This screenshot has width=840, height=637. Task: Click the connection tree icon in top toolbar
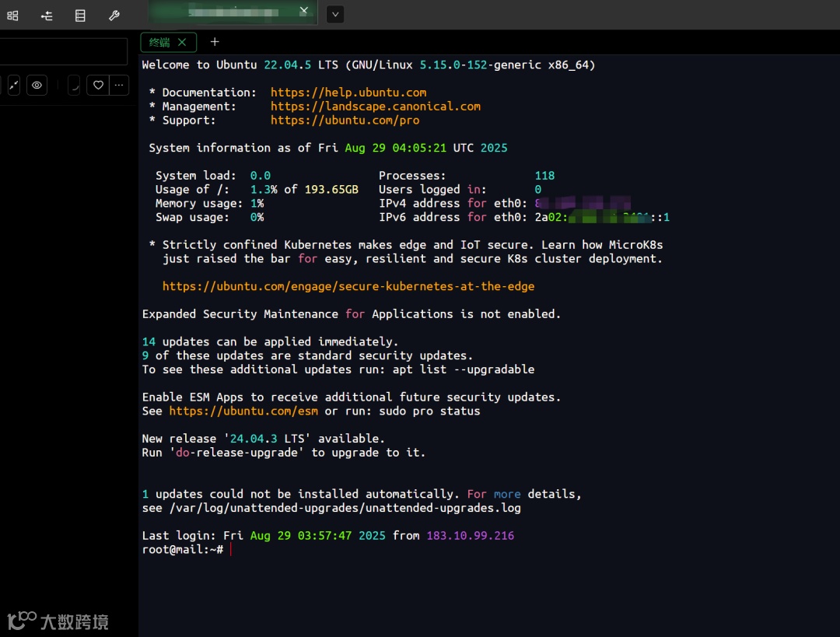click(x=47, y=16)
